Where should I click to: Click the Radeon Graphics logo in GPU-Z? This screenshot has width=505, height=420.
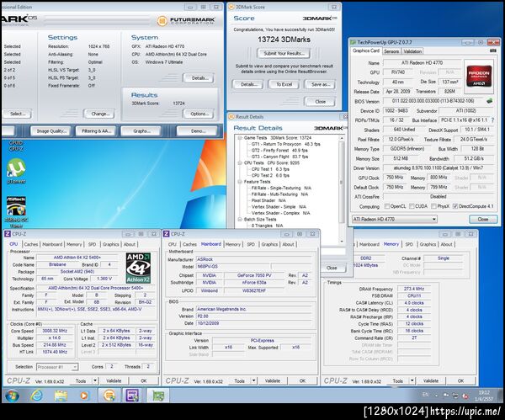[x=479, y=76]
